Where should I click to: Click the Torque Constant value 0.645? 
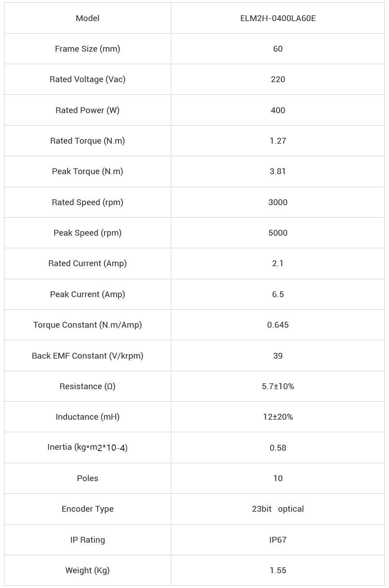[278, 325]
